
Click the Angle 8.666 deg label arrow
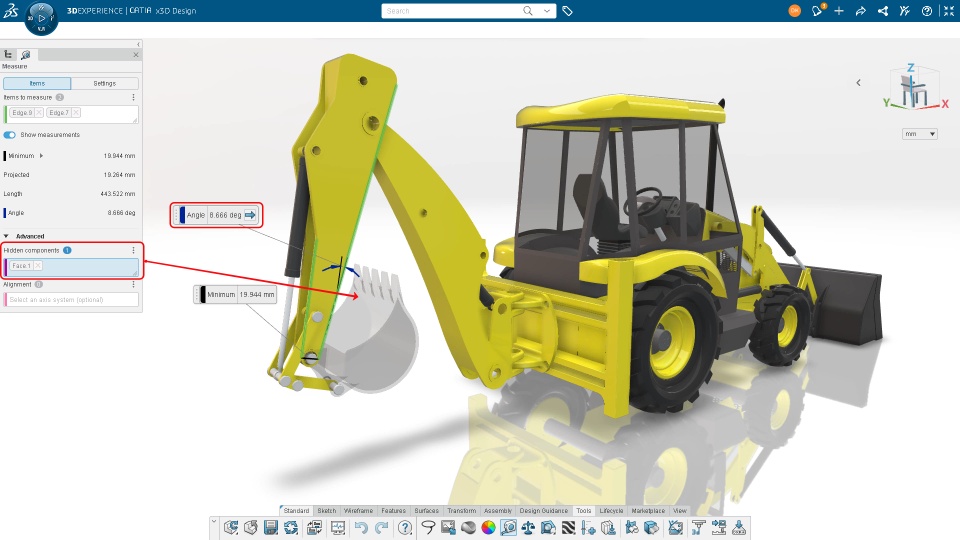click(250, 215)
